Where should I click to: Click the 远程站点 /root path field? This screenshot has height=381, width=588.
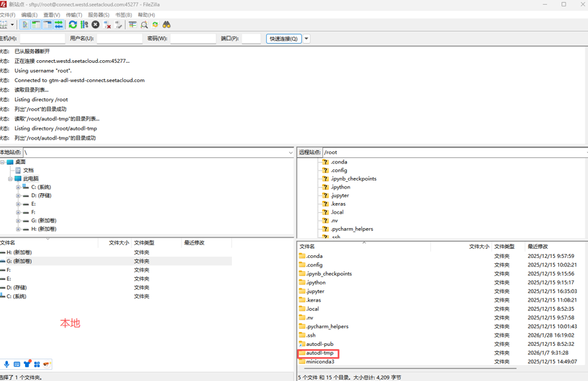pos(455,152)
